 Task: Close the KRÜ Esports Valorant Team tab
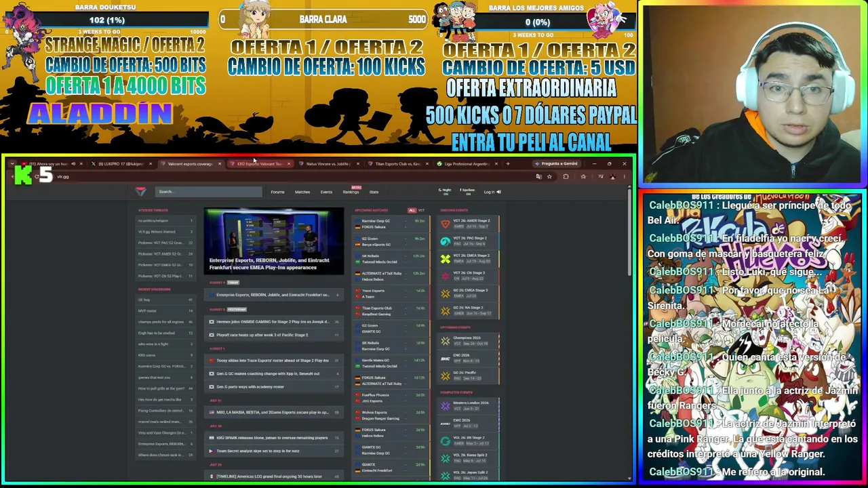(289, 163)
